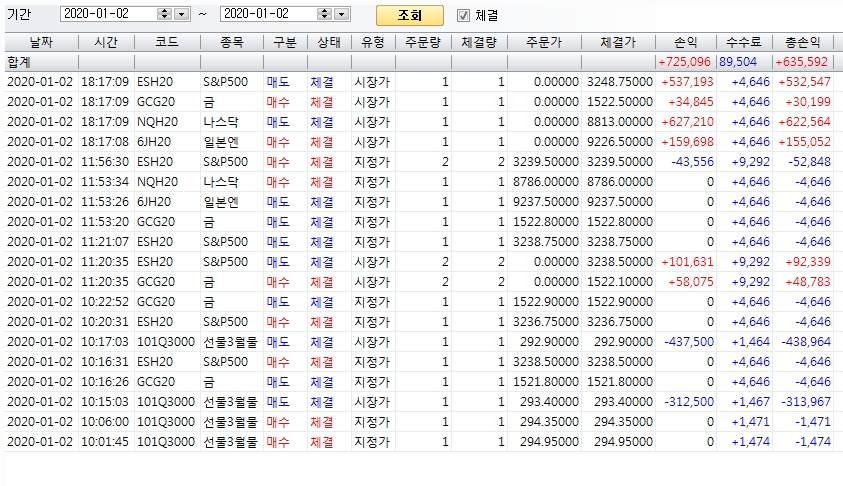
Task: Click net loss -313,967
Action: pyautogui.click(x=806, y=402)
